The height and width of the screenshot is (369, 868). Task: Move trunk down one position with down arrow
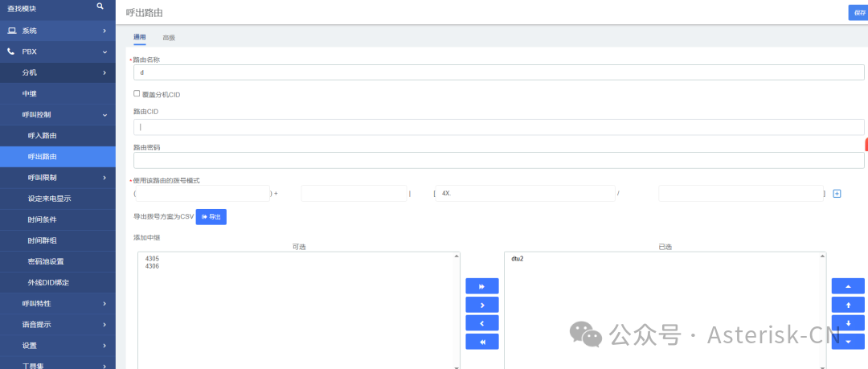point(848,323)
